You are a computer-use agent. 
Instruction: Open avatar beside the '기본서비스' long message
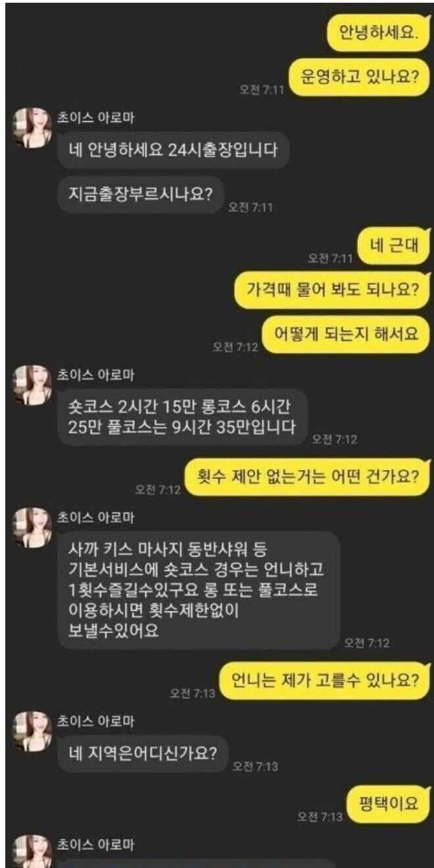(33, 527)
